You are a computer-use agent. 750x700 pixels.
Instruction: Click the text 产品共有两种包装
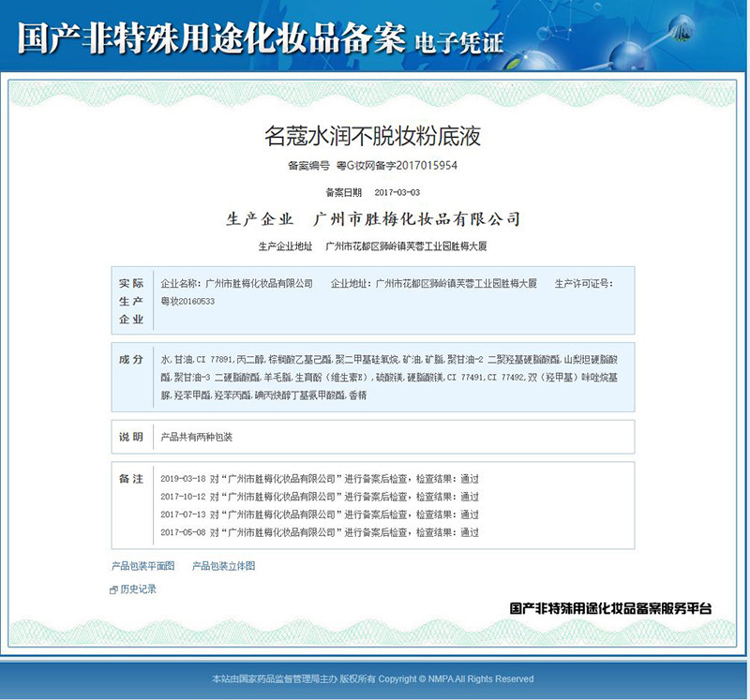(197, 437)
